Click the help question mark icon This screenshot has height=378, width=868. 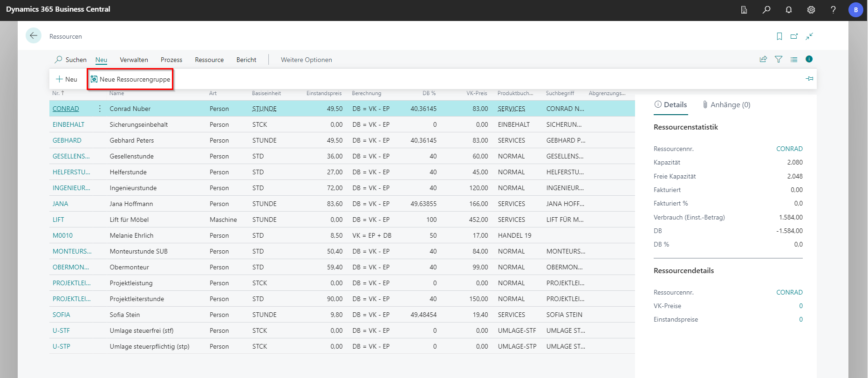(833, 10)
